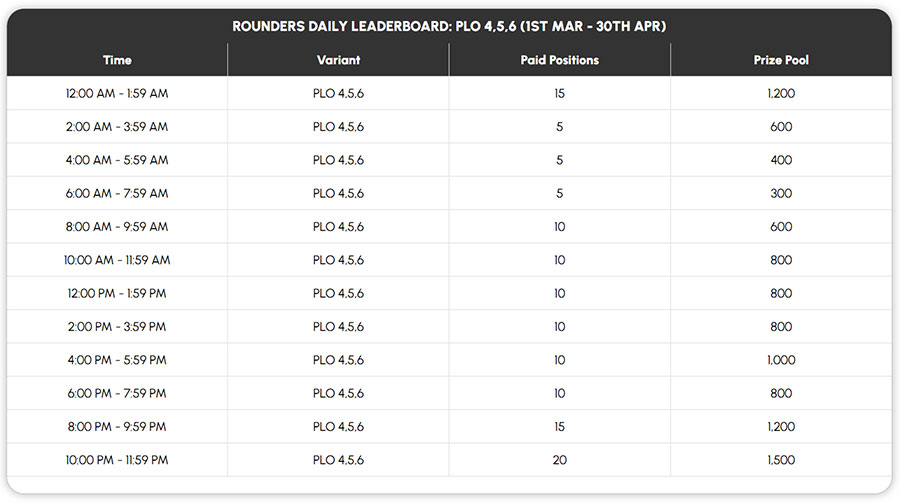Click paid positions 15 in 8:00 PM row
This screenshot has width=900, height=504.
click(560, 426)
